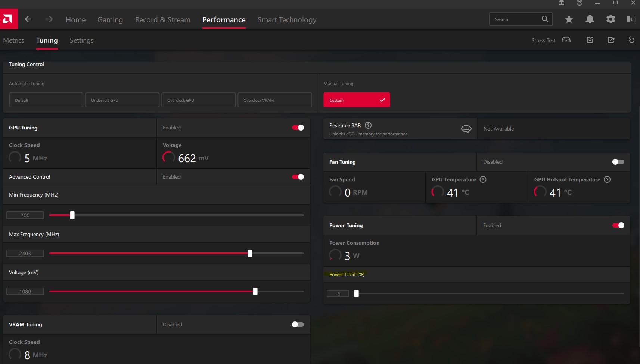Select the Overclock VRAM preset
This screenshot has width=640, height=364.
click(275, 100)
